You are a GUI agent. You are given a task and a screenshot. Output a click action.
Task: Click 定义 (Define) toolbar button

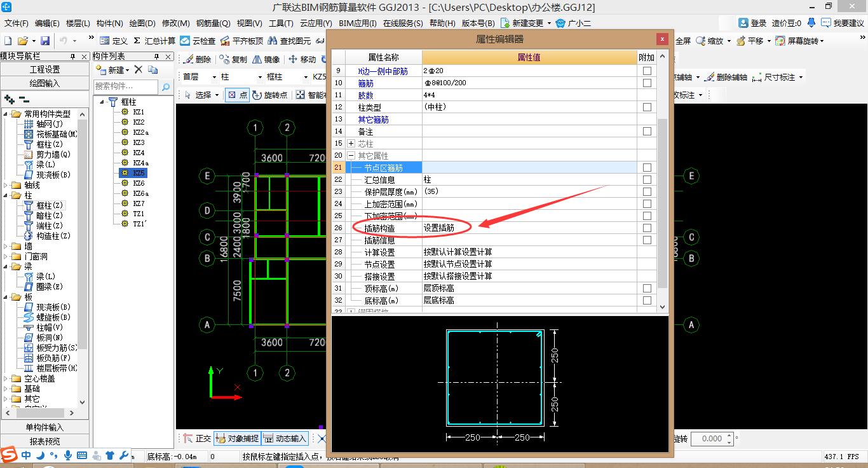(x=114, y=41)
